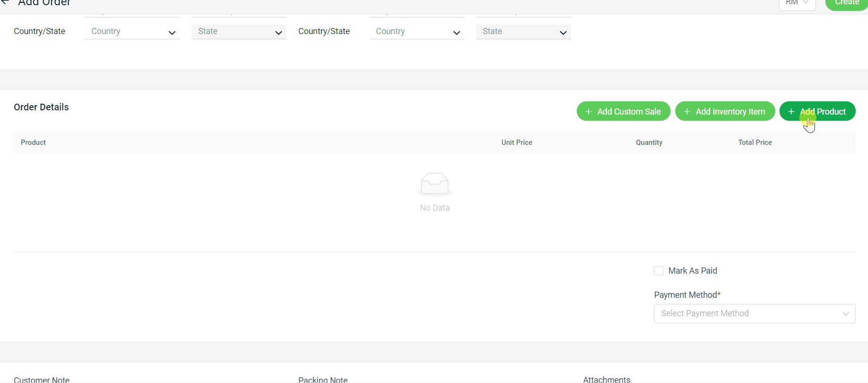Open the RM currency selector
The image size is (868, 383).
pos(797,3)
